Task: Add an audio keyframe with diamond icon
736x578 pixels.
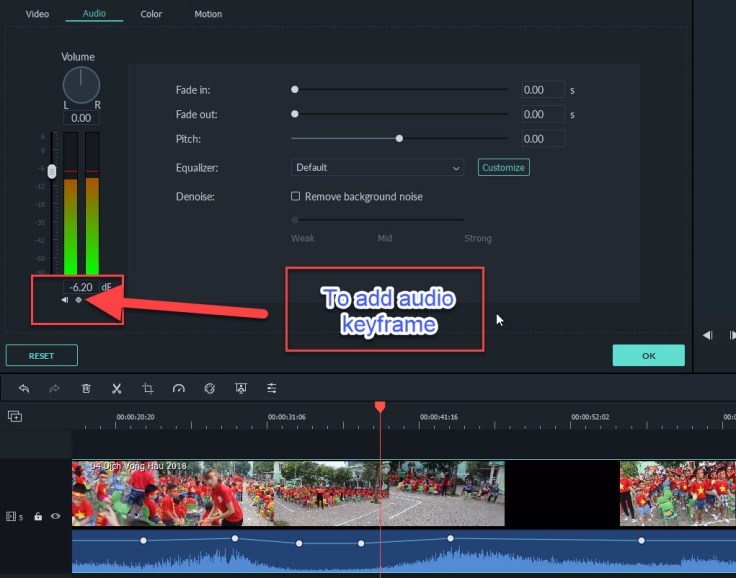Action: [79, 300]
